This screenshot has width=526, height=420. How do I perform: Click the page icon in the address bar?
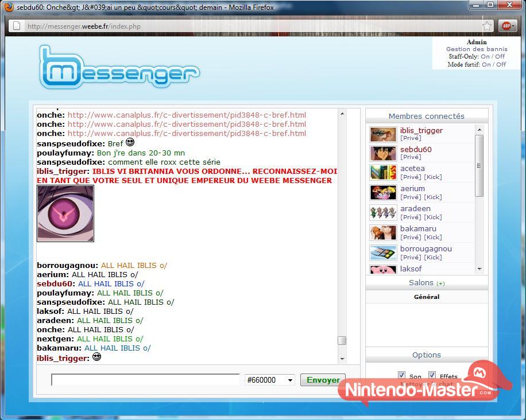pos(16,26)
